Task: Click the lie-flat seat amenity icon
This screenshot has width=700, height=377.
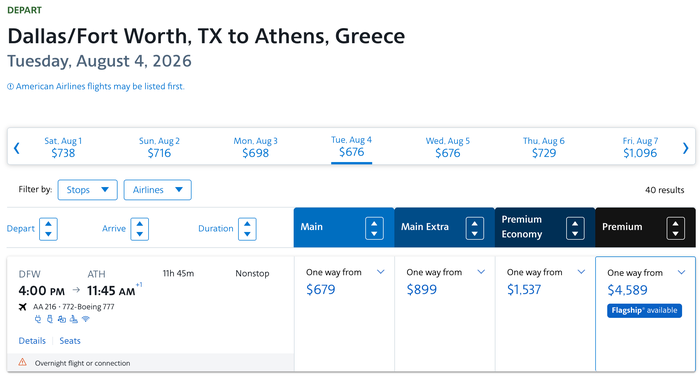Action: tap(74, 319)
